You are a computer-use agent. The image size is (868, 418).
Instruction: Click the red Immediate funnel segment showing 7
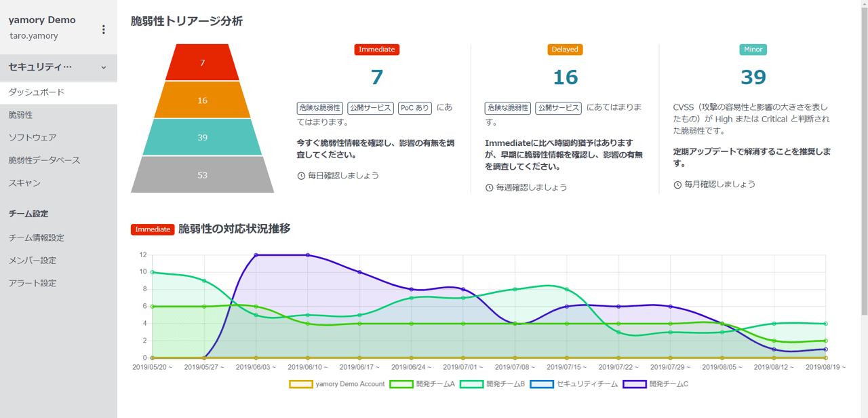[202, 63]
